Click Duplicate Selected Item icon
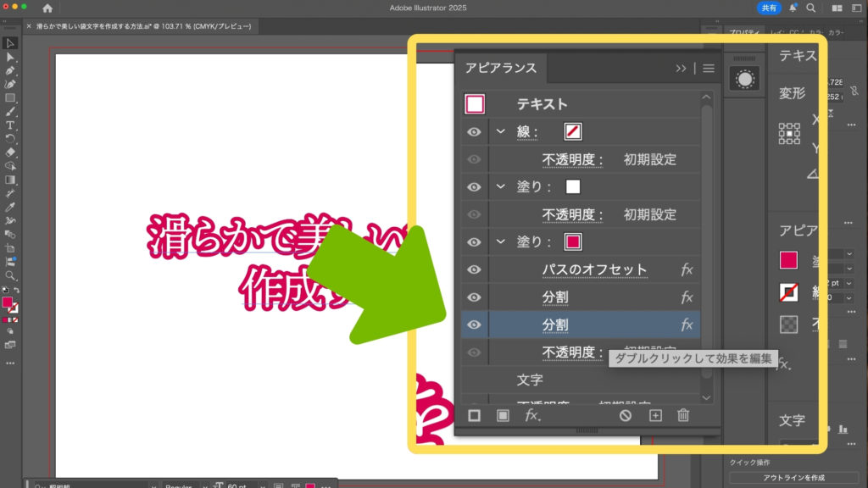The width and height of the screenshot is (868, 488). [654, 415]
